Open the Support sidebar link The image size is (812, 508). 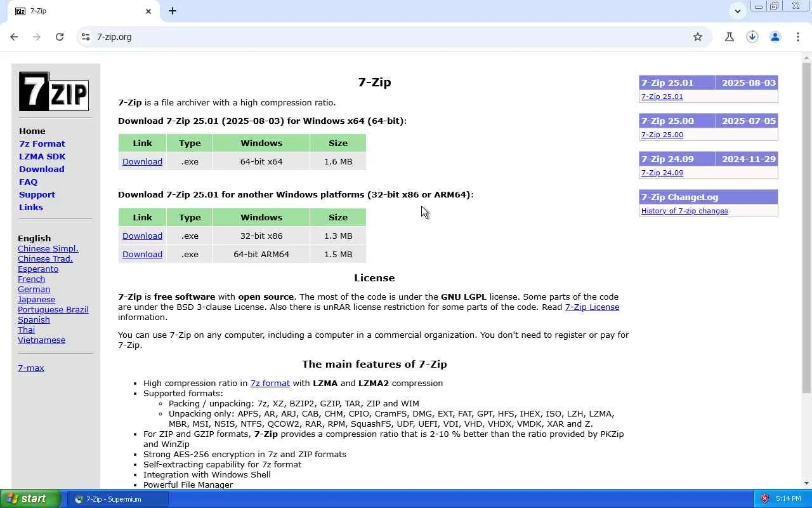click(37, 194)
